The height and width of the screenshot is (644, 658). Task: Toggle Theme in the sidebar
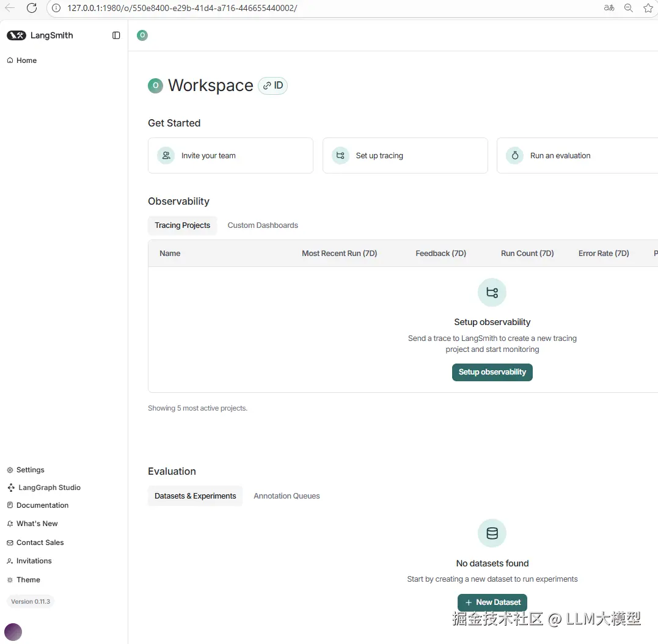coord(28,580)
